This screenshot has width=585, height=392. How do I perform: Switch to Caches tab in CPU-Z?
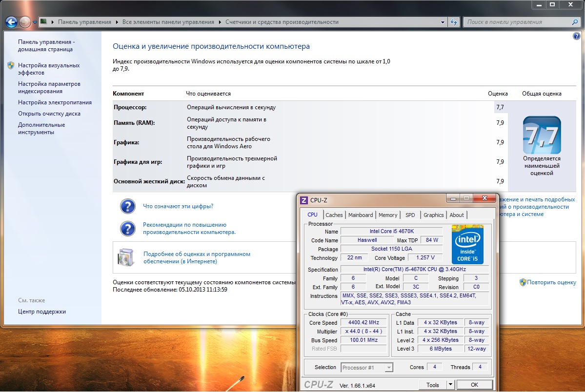[x=334, y=215]
